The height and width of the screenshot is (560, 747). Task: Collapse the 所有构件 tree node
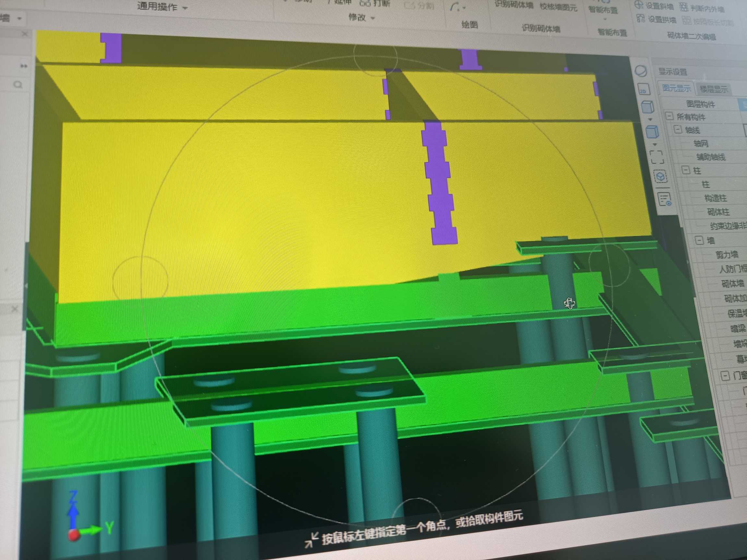click(x=669, y=116)
